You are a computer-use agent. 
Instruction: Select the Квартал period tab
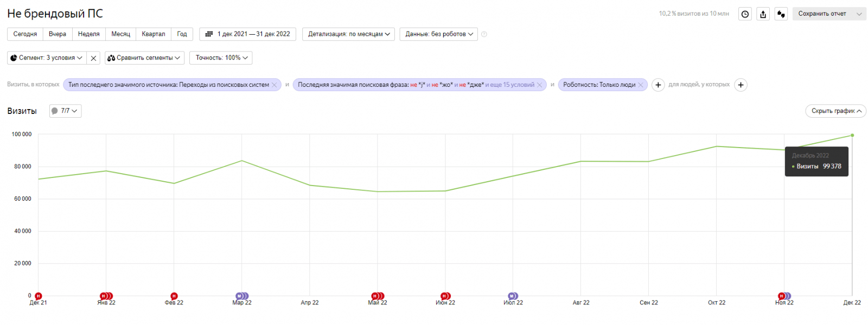[154, 34]
